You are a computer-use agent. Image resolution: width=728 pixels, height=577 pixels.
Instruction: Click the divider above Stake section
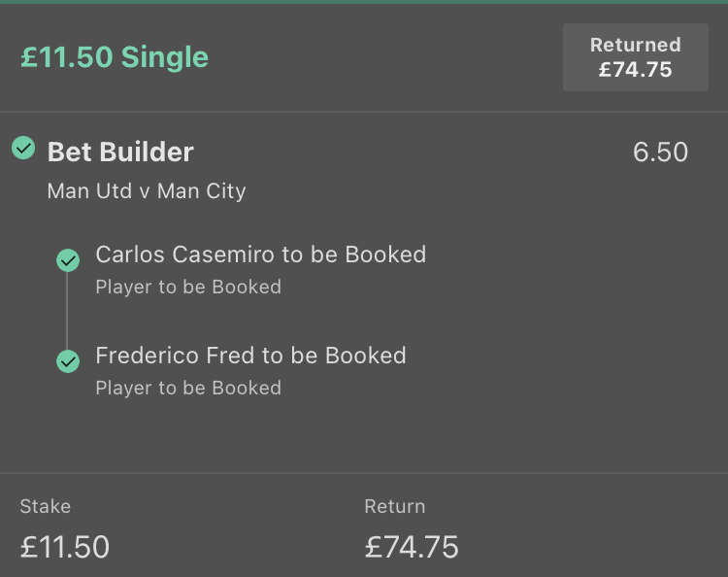(x=364, y=473)
